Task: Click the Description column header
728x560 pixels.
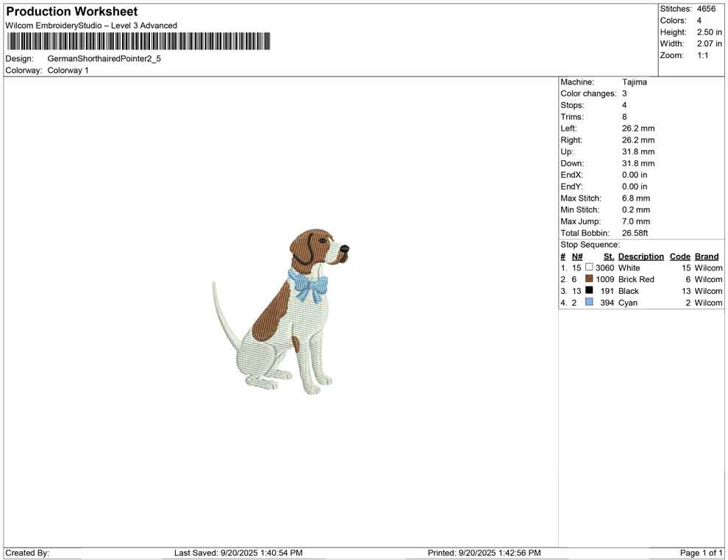Action: point(641,256)
